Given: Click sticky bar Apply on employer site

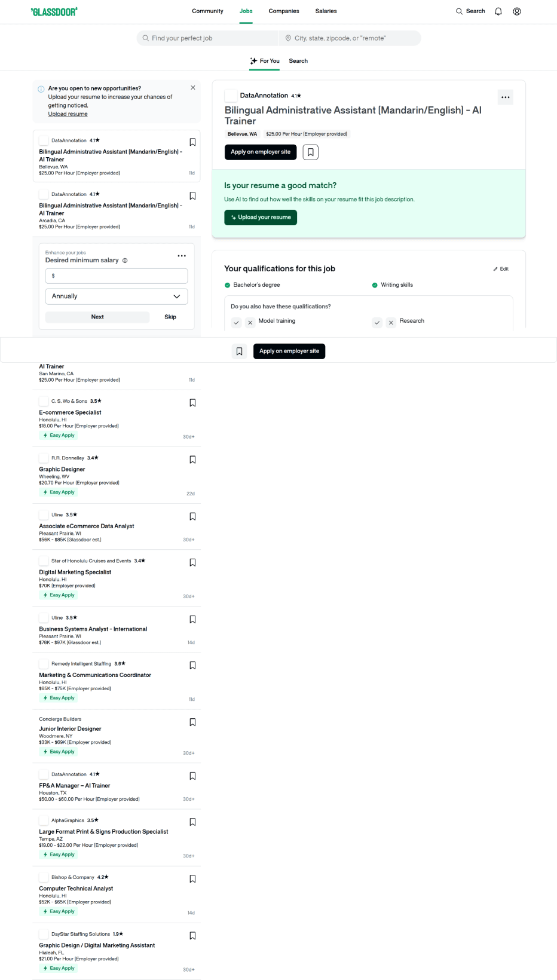Looking at the screenshot, I should [x=289, y=351].
